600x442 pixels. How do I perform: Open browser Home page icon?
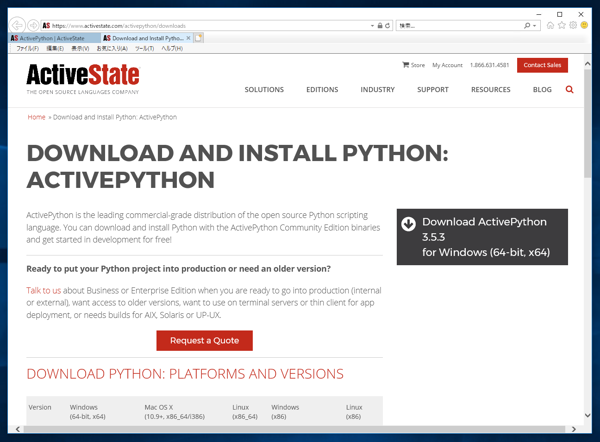550,25
